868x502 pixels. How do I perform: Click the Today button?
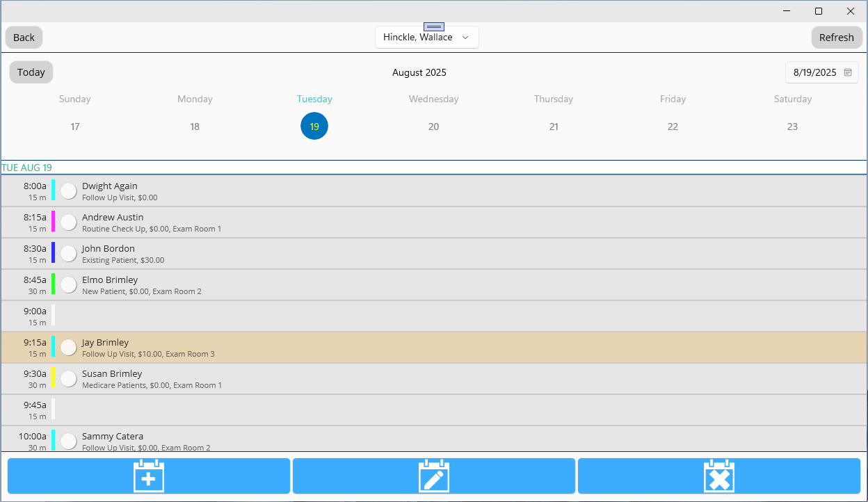tap(31, 72)
